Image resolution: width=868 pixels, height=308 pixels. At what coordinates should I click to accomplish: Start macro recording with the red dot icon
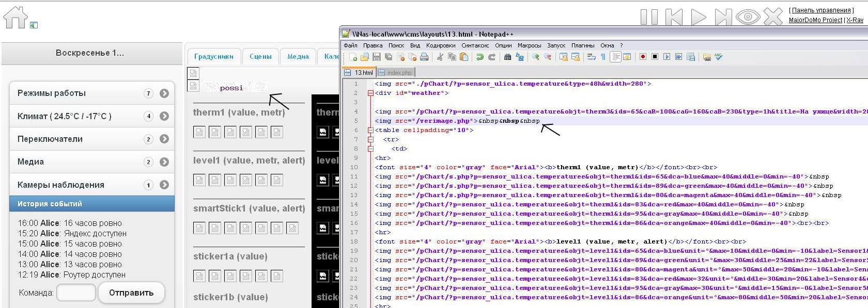pyautogui.click(x=643, y=57)
